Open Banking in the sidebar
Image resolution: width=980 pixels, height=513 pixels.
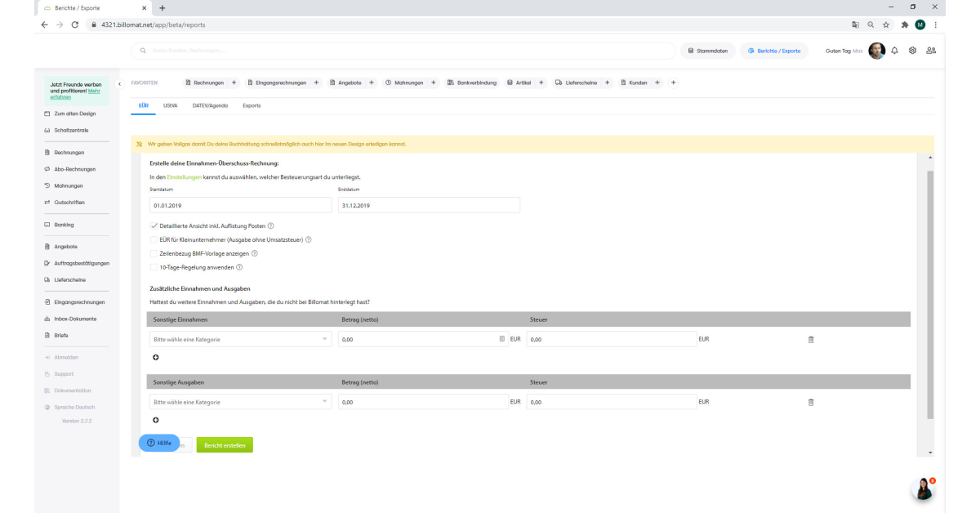(x=64, y=225)
